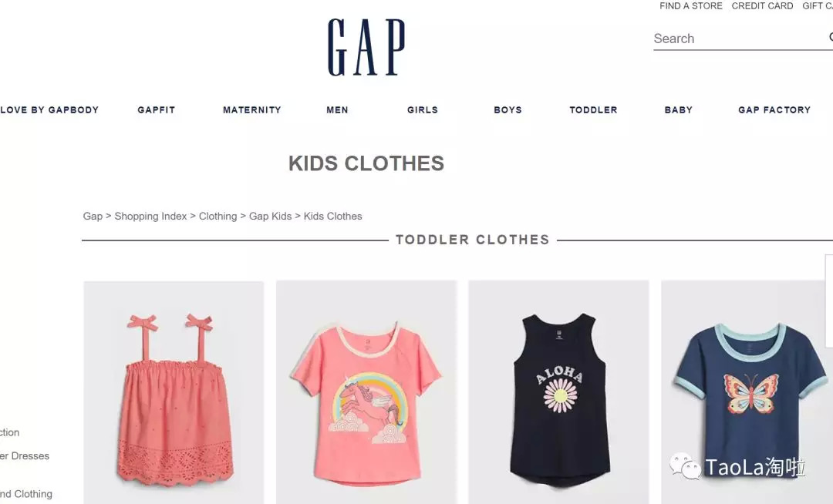Screen dimensions: 833x504
Task: Click the GAP logo
Action: coord(366,47)
